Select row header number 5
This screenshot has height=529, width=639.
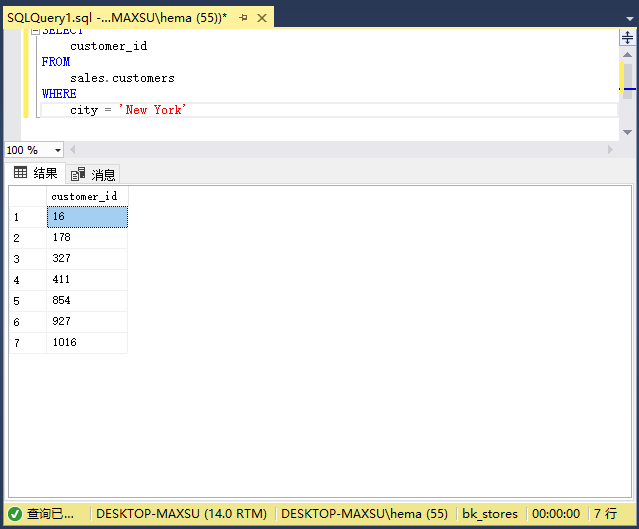pyautogui.click(x=28, y=301)
